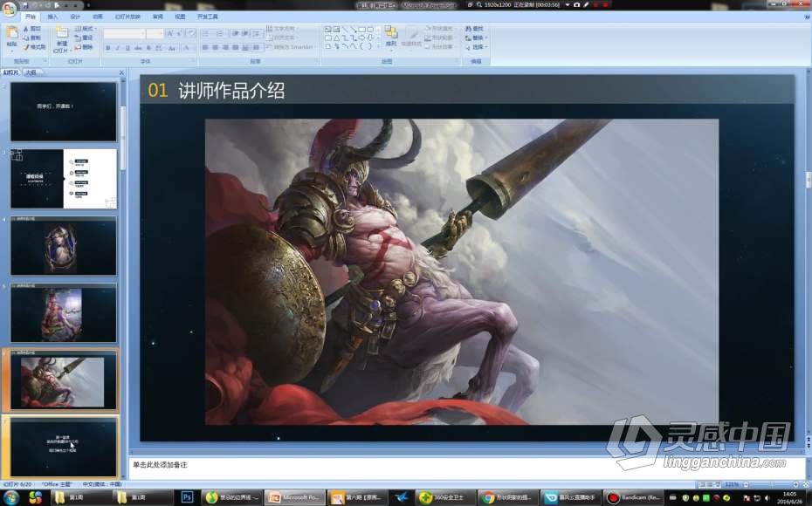Open the 开发工具 (Developer) ribbon tab
This screenshot has height=506, width=812.
[x=208, y=17]
